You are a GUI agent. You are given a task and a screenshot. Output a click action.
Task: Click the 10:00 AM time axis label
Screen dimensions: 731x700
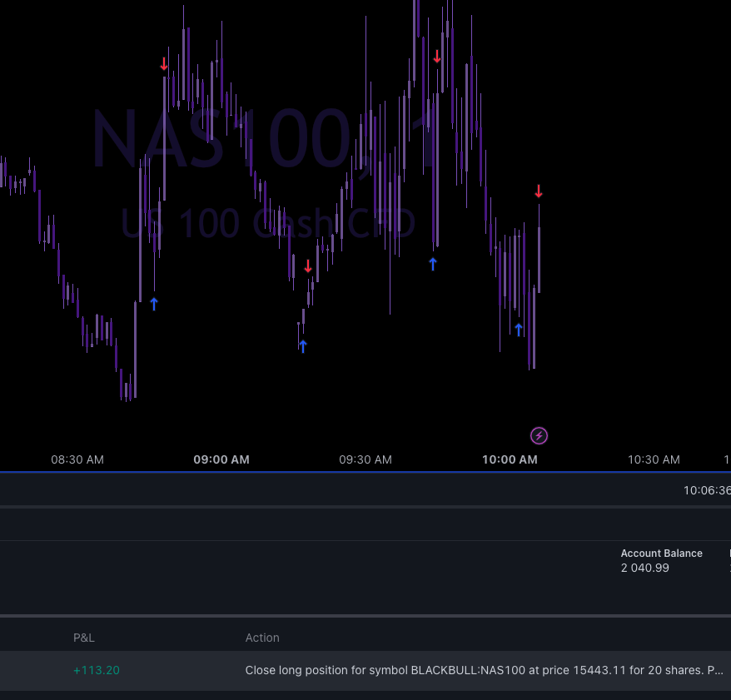(510, 459)
